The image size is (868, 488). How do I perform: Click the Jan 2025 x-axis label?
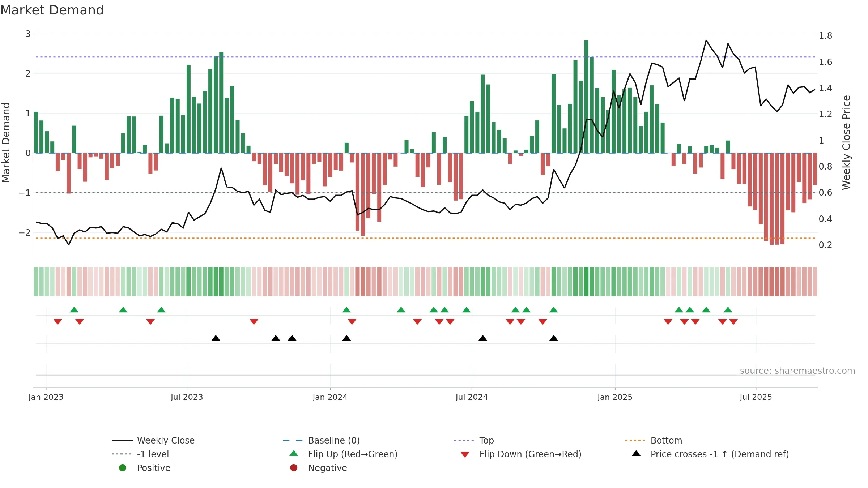615,397
